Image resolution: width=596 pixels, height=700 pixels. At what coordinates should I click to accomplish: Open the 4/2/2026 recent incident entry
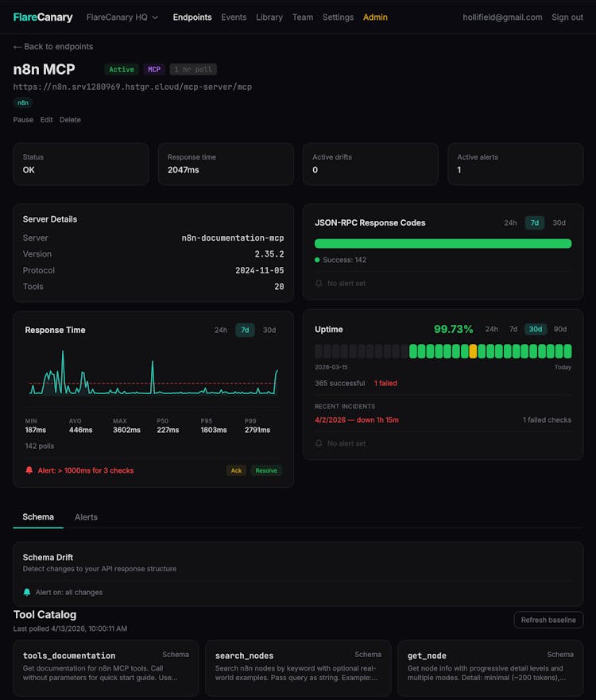[357, 420]
